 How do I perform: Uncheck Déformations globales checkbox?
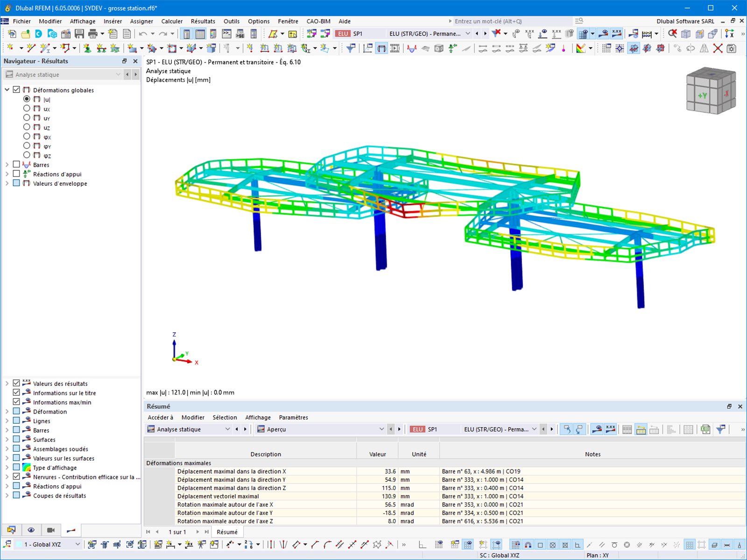(16, 90)
